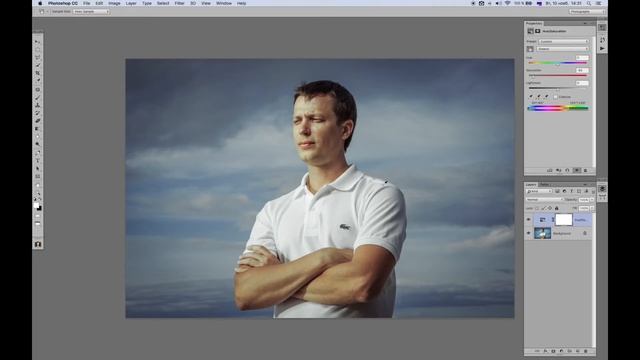Select the Path Selection tool

(38, 169)
